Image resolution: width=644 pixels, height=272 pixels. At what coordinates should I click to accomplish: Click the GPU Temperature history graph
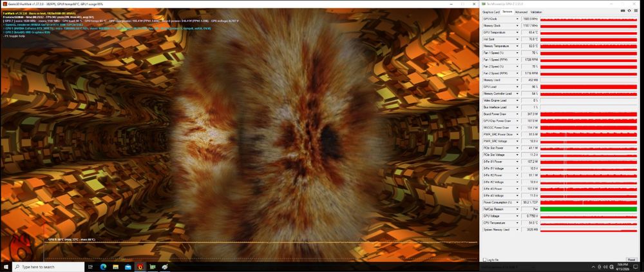point(588,32)
